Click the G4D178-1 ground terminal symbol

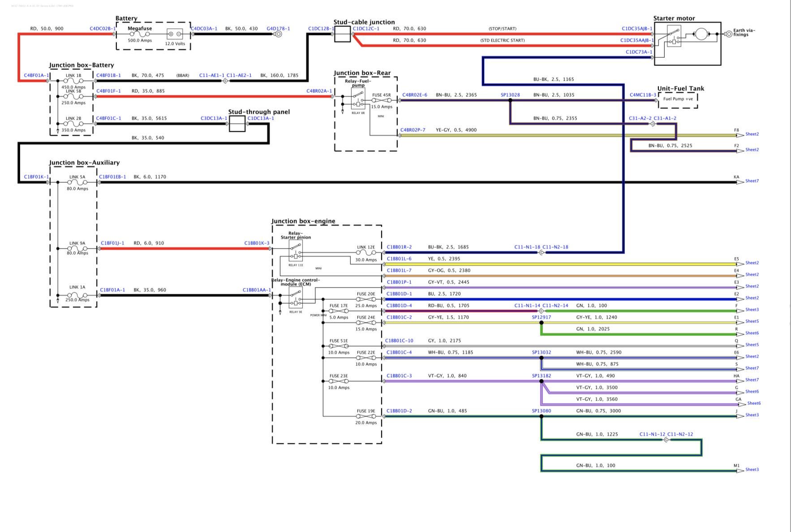(278, 34)
